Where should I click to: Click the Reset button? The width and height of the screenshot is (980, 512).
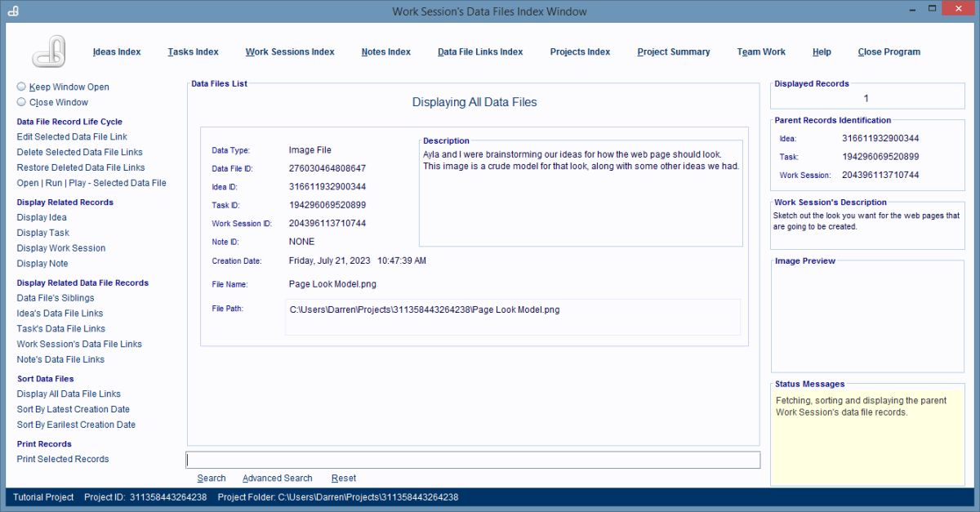(344, 479)
